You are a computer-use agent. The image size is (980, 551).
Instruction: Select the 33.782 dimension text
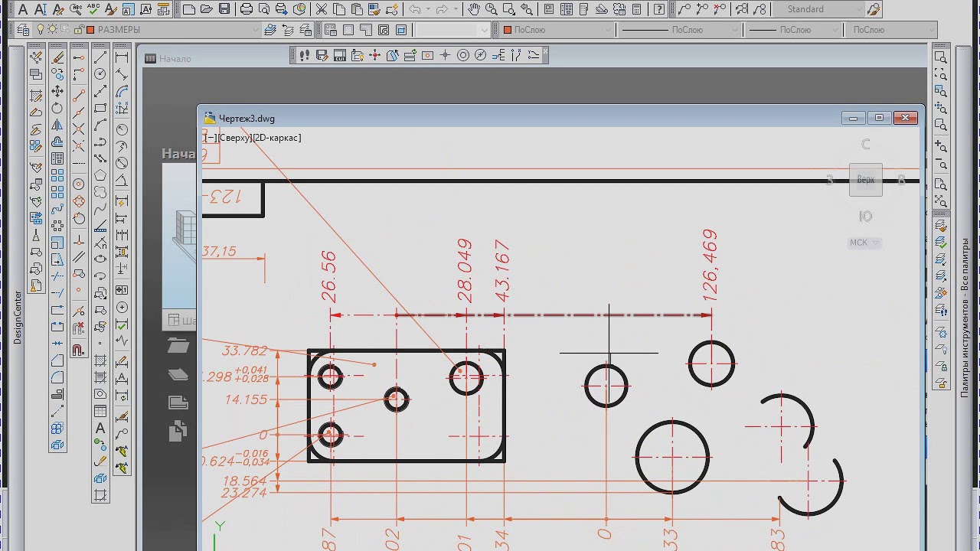click(x=245, y=351)
